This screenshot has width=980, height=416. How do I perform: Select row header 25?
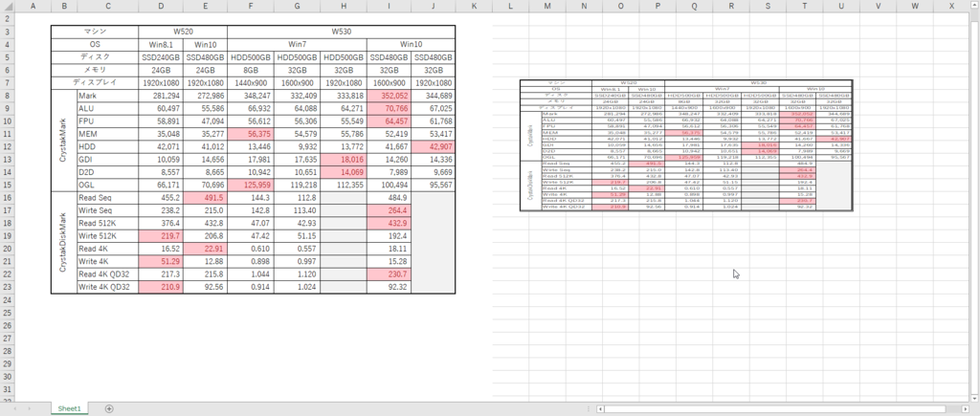coord(7,313)
